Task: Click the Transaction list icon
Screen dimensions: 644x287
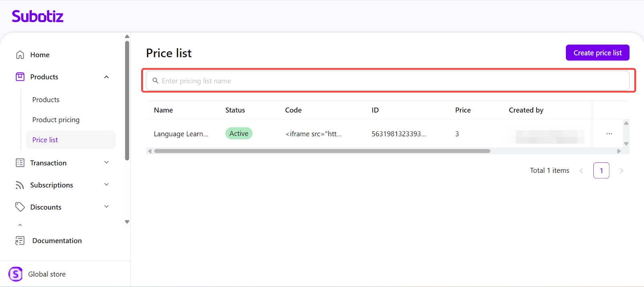Action: click(x=20, y=163)
